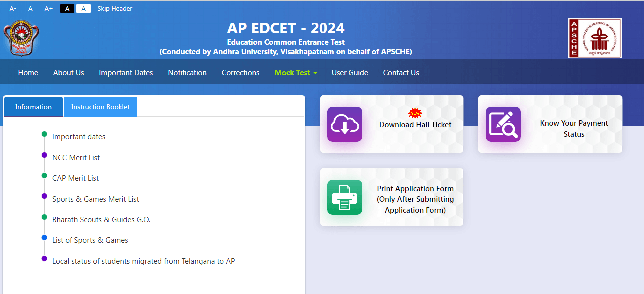Click the Download Hall Ticket cloud icon

tap(345, 124)
